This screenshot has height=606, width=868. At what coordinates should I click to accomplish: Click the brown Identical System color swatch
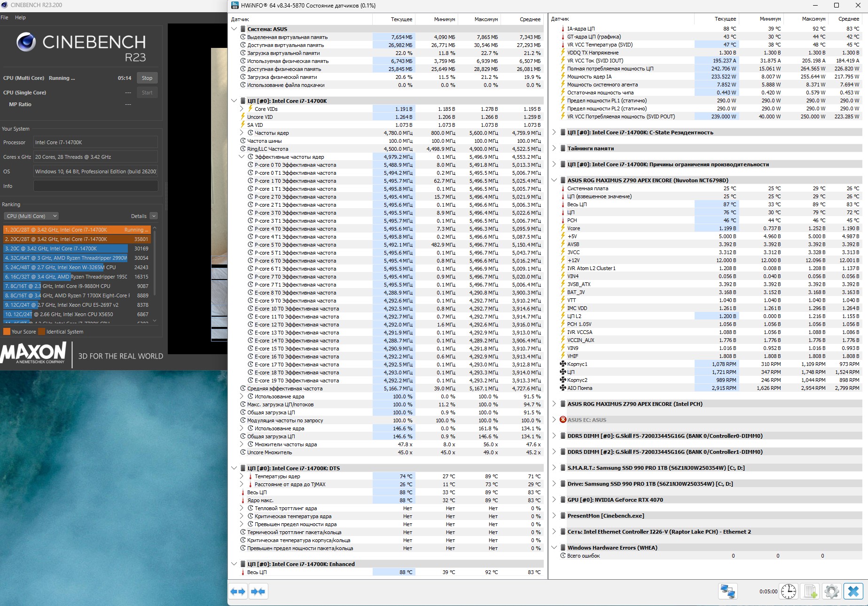(41, 332)
